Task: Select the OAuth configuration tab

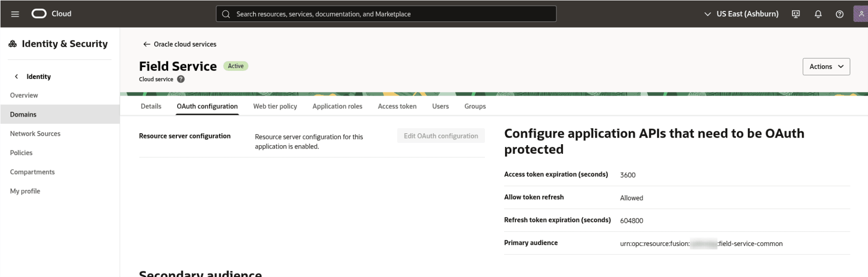Action: click(207, 106)
